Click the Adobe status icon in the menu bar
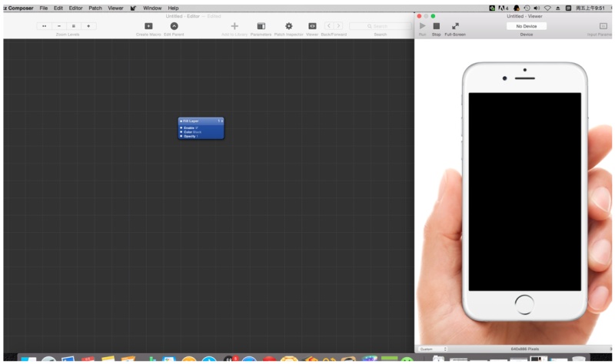615x364 pixels. coord(504,8)
